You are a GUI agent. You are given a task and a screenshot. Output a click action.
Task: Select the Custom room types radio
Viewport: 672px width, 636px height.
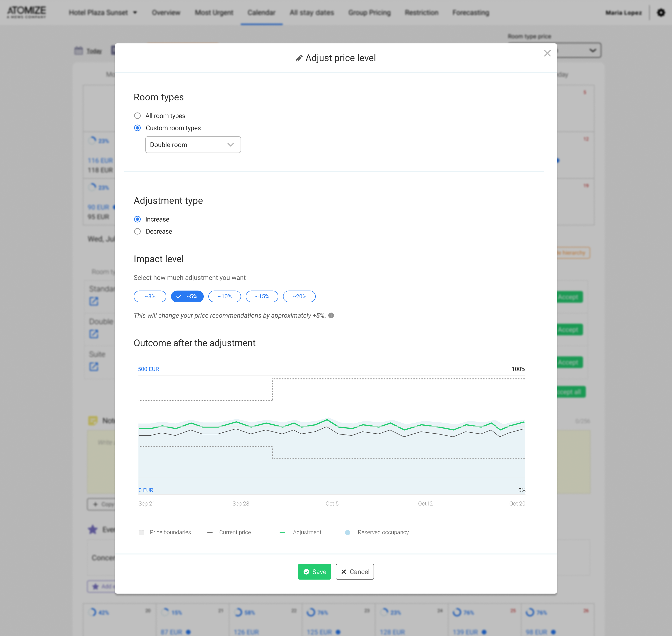click(x=137, y=128)
